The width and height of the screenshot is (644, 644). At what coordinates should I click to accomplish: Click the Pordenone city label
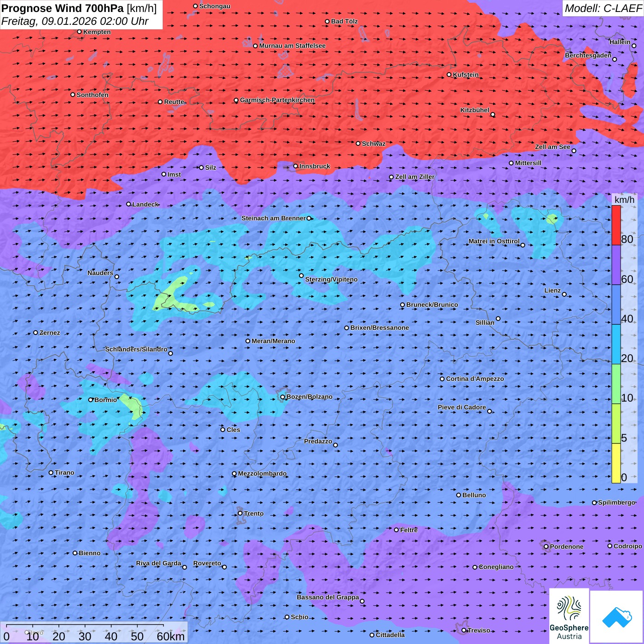tap(566, 546)
